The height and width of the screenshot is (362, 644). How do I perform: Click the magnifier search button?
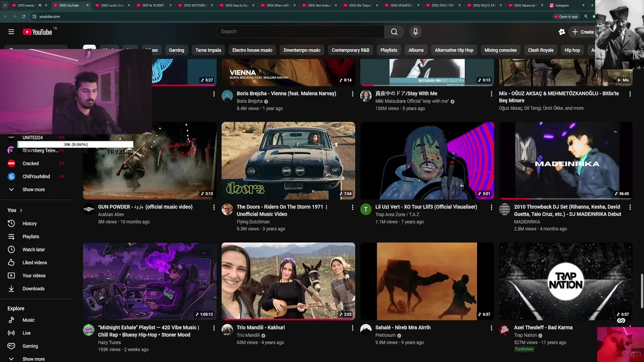coord(394,32)
